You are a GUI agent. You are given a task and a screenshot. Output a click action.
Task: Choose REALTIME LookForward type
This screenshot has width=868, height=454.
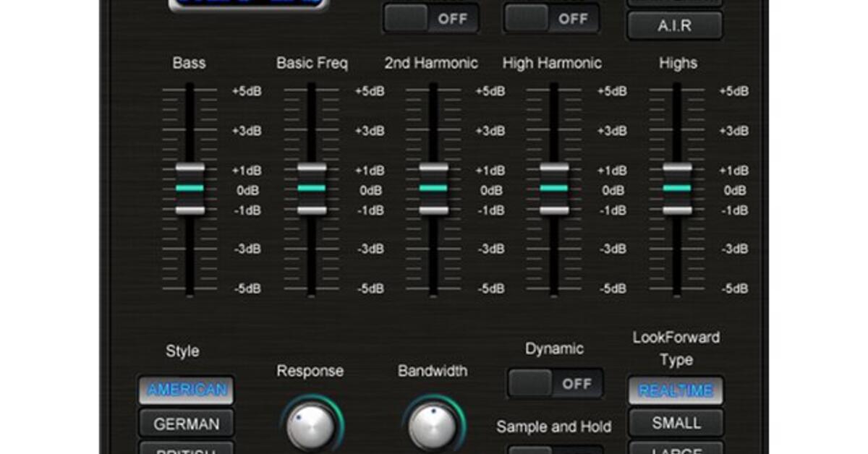pos(676,390)
